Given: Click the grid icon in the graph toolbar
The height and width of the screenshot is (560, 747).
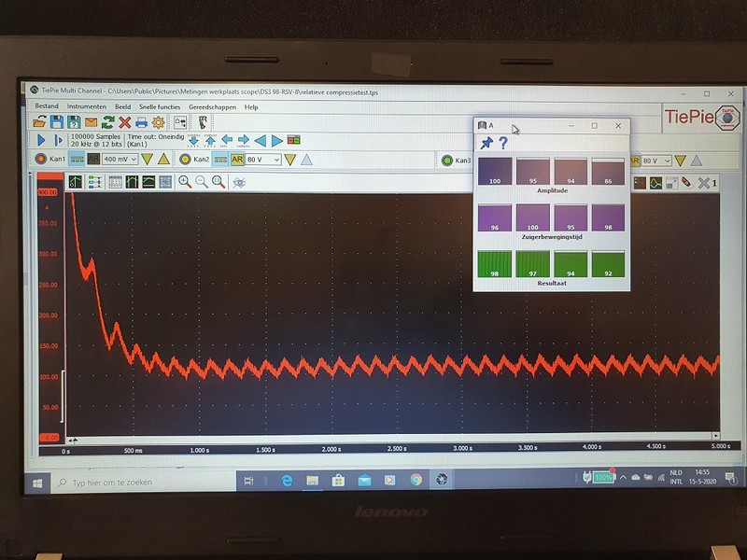Looking at the screenshot, I should pyautogui.click(x=115, y=182).
